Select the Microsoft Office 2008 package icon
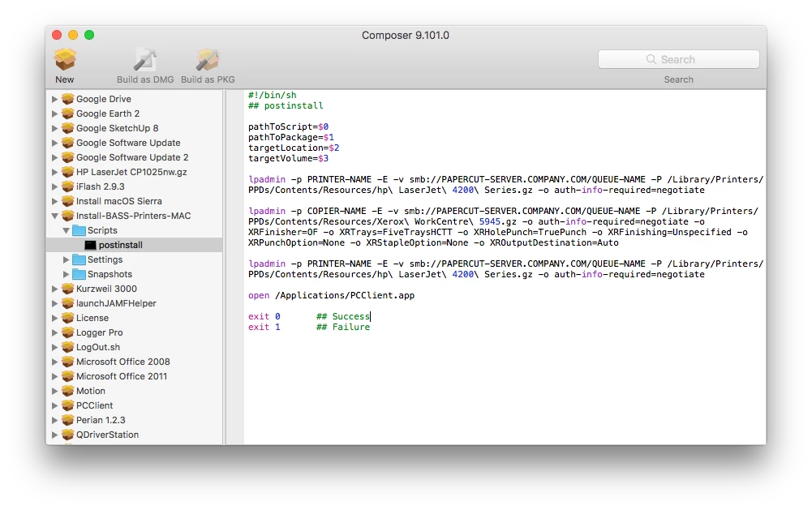Viewport: 812px width, 510px height. pyautogui.click(x=68, y=362)
